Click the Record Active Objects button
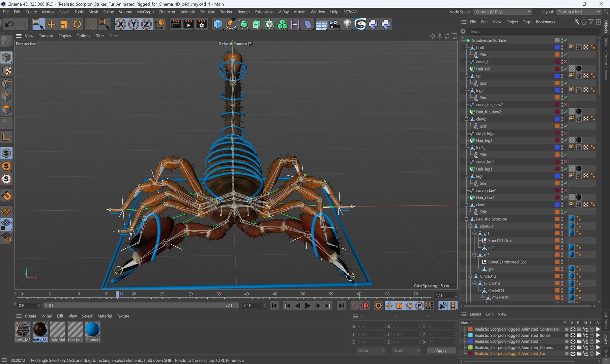The image size is (610, 364). 355,306
